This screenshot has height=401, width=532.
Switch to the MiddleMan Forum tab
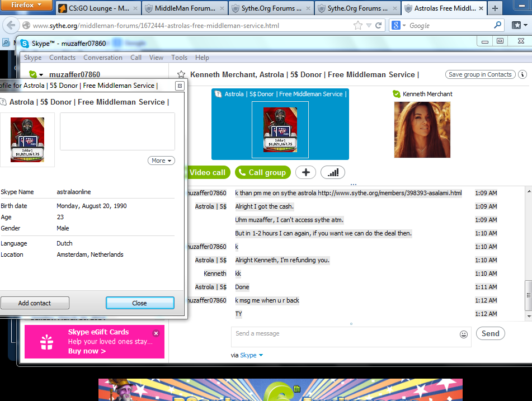185,8
